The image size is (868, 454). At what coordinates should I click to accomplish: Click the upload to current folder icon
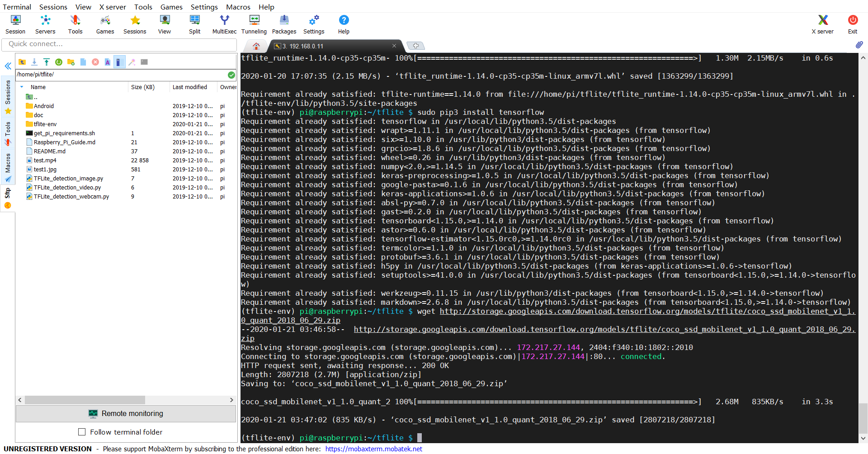coord(46,62)
